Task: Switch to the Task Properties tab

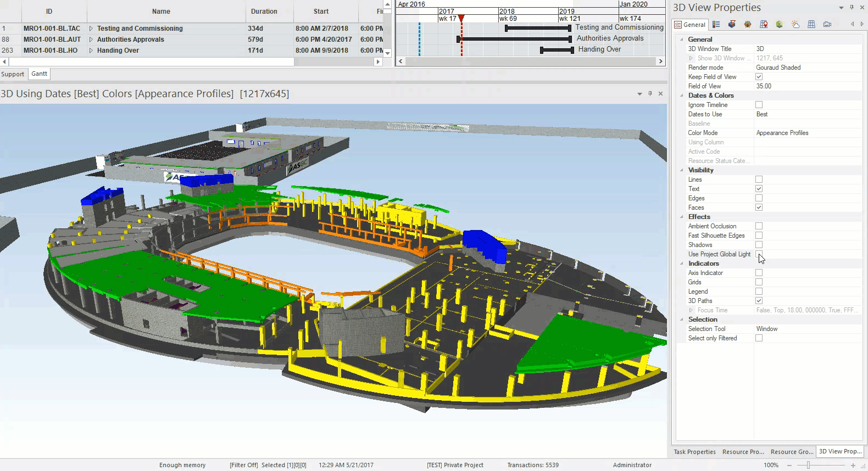Action: point(694,452)
